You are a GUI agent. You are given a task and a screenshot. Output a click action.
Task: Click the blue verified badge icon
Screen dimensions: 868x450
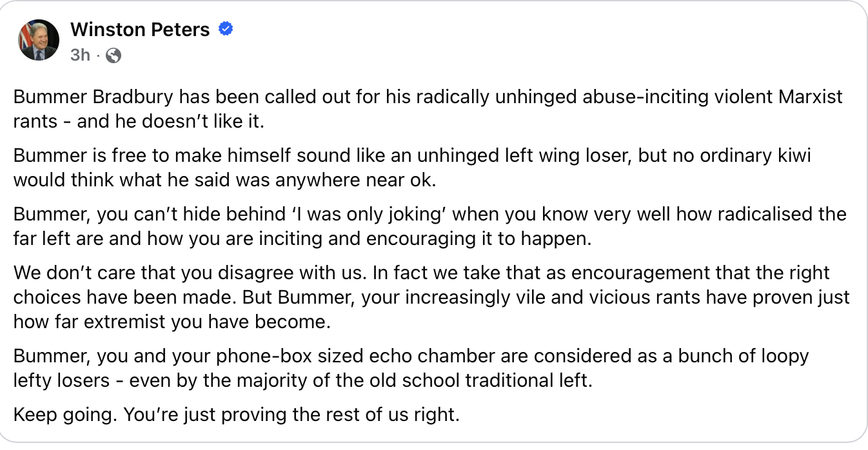[x=226, y=29]
